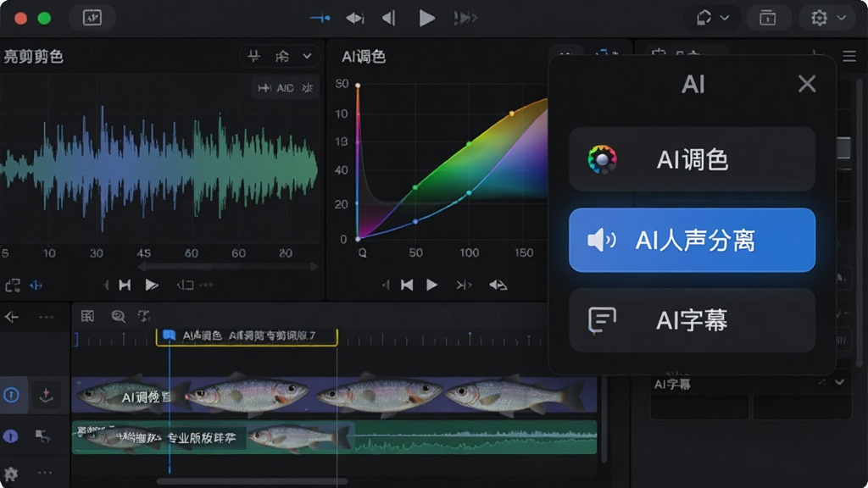This screenshot has width=868, height=488.
Task: Expand the chevron in the 亮剪剪色 panel header
Action: point(307,56)
